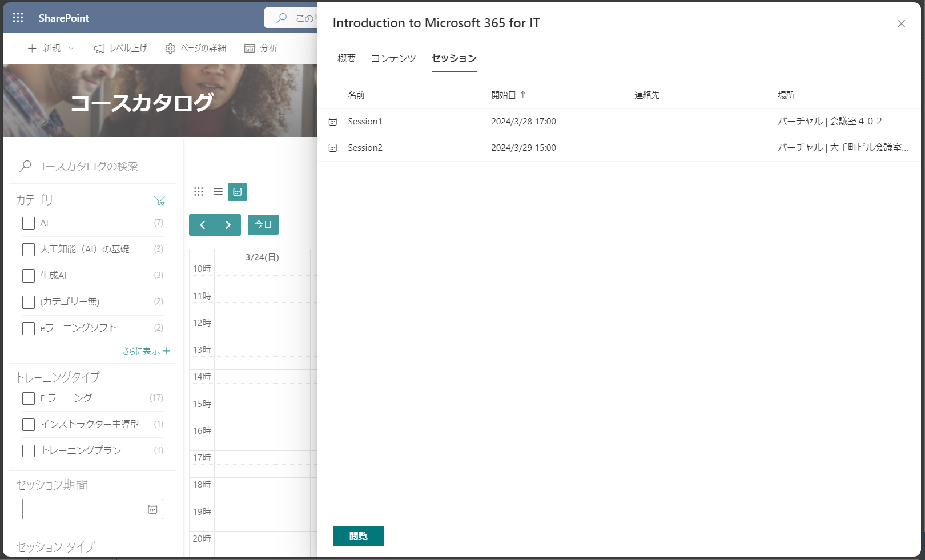Click the 分析 command label
Image resolution: width=925 pixels, height=560 pixels.
click(269, 48)
